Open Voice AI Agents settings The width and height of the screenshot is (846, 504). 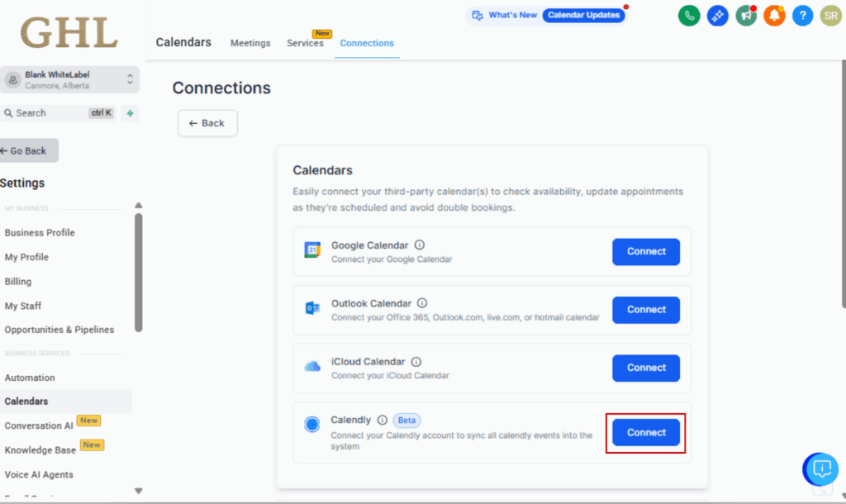(x=39, y=475)
